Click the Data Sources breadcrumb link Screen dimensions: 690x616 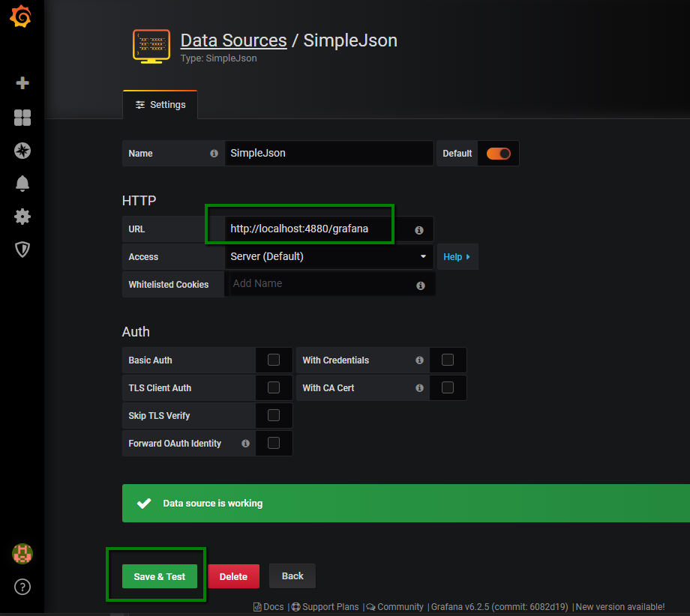(x=233, y=40)
